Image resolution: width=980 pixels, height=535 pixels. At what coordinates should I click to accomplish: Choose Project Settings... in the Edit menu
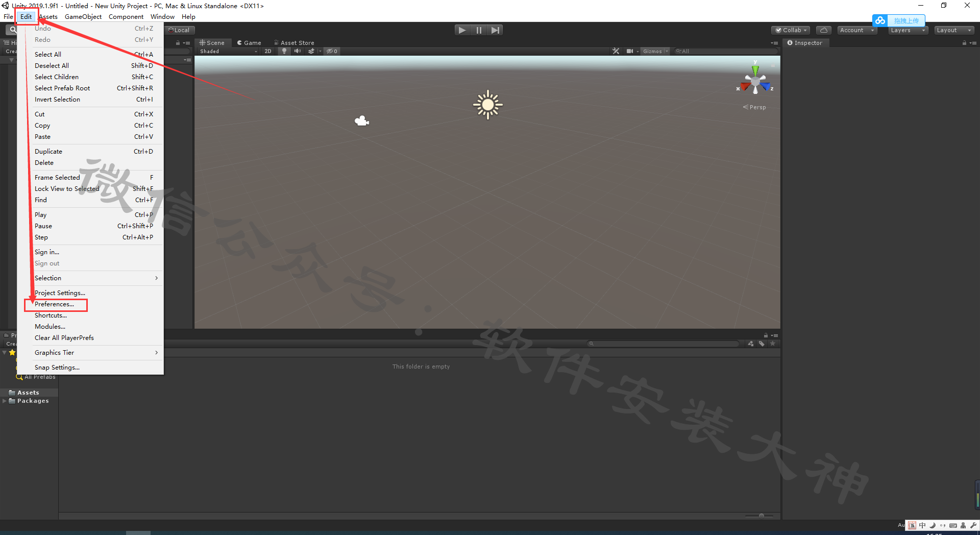[x=60, y=293]
